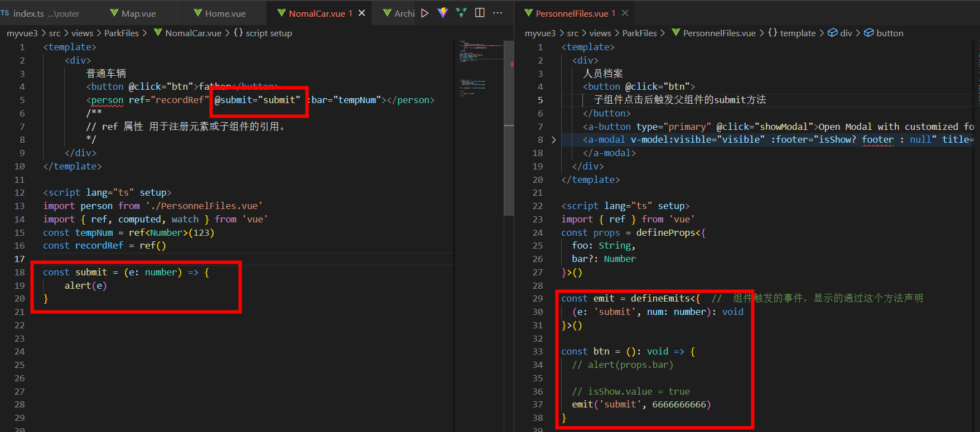Click the './PersonnelFiles.vue' import path
This screenshot has height=432, width=980.
204,206
